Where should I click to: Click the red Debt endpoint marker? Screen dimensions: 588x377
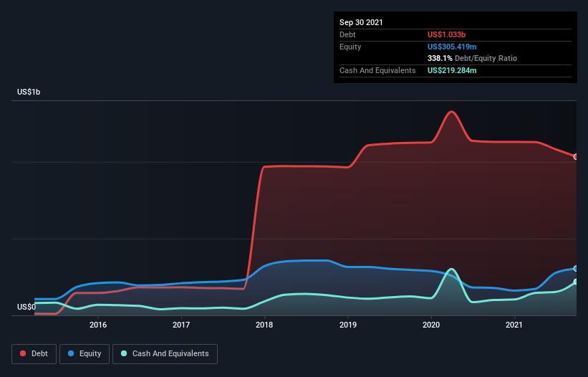(576, 157)
